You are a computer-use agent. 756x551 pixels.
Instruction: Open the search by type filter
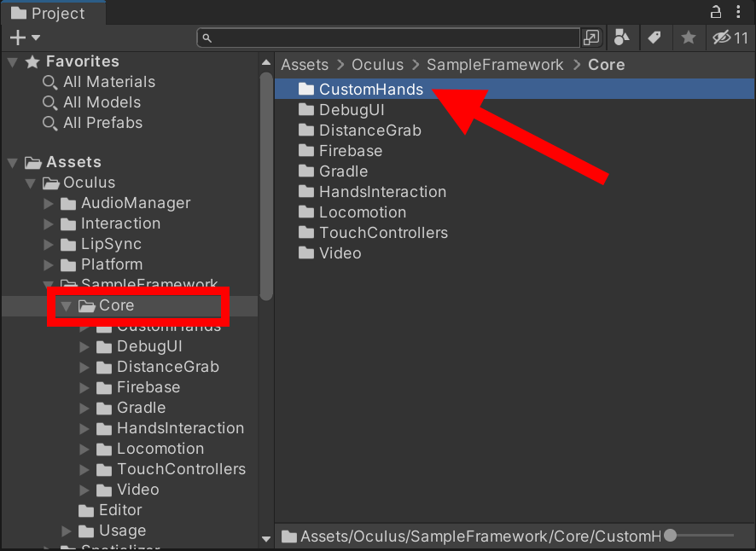(621, 38)
